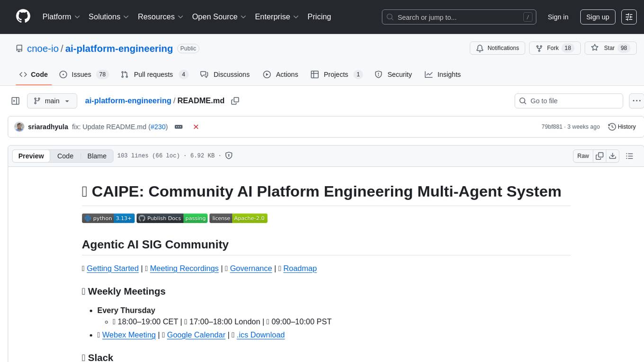Screen dimensions: 644x362
Task: Open commit 79bf881
Action: click(x=552, y=127)
